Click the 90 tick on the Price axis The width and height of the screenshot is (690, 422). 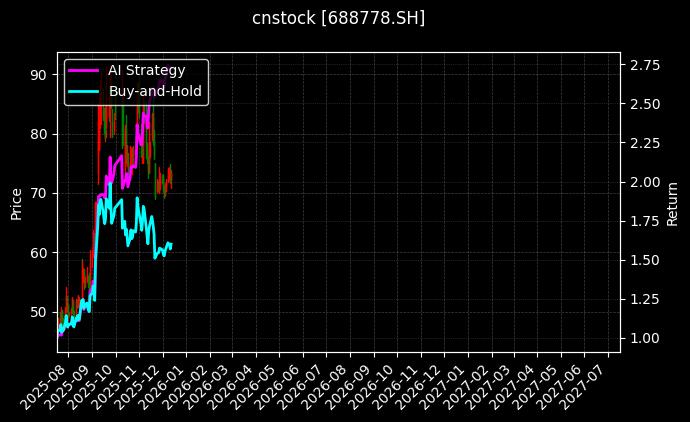tap(37, 74)
